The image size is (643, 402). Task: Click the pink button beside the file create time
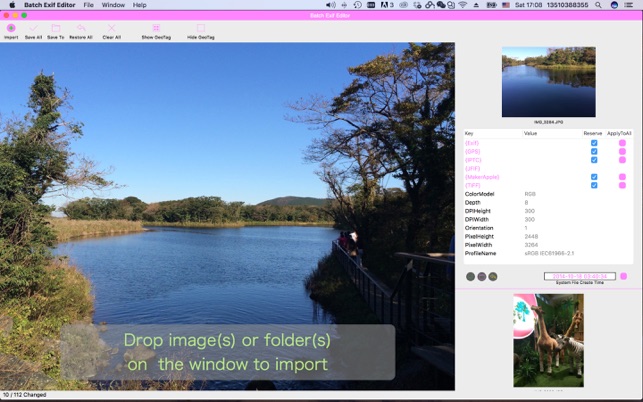tap(624, 276)
